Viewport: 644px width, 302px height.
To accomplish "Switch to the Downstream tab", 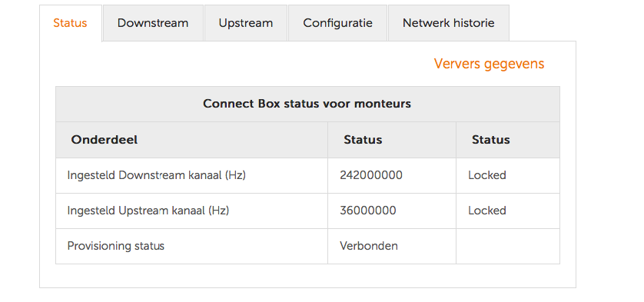I will (153, 23).
